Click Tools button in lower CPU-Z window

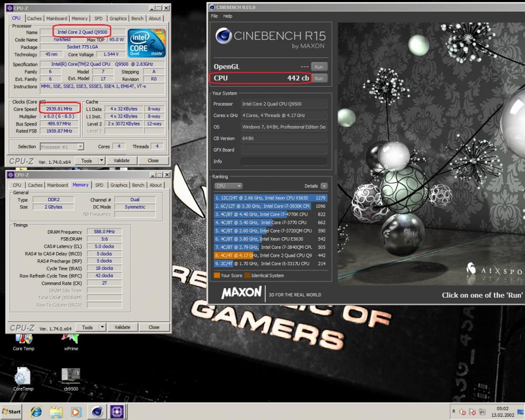point(87,327)
